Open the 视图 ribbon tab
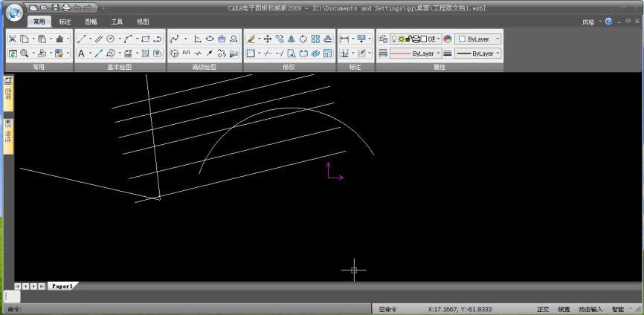The image size is (644, 315). click(x=143, y=22)
